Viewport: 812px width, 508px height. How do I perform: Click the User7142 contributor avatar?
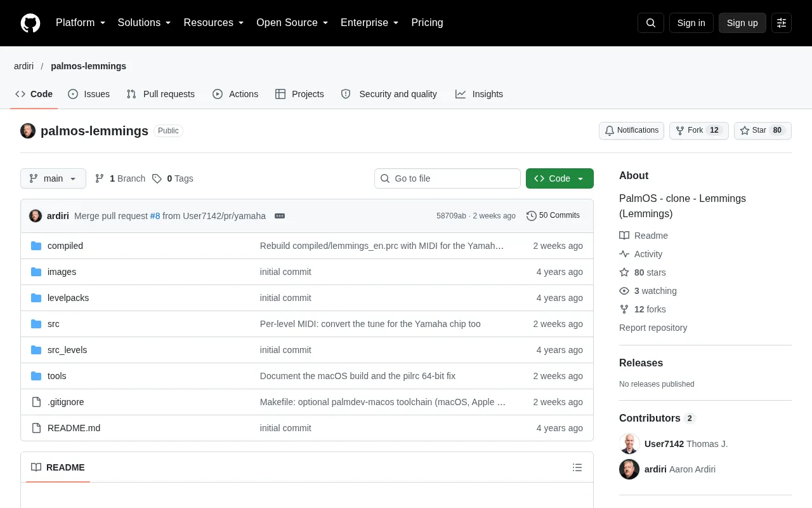tap(629, 444)
